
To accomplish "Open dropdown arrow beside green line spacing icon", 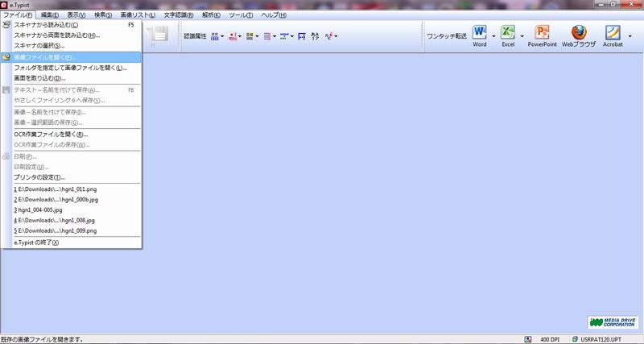I will point(292,36).
